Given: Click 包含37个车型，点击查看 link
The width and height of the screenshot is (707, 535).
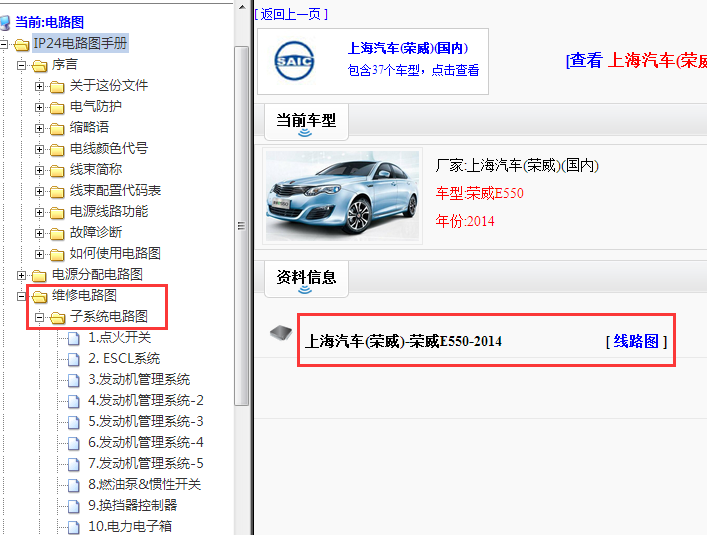Looking at the screenshot, I should (413, 70).
